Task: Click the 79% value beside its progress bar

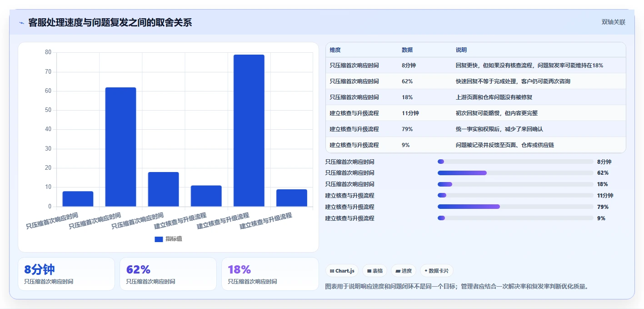Action: [x=603, y=207]
